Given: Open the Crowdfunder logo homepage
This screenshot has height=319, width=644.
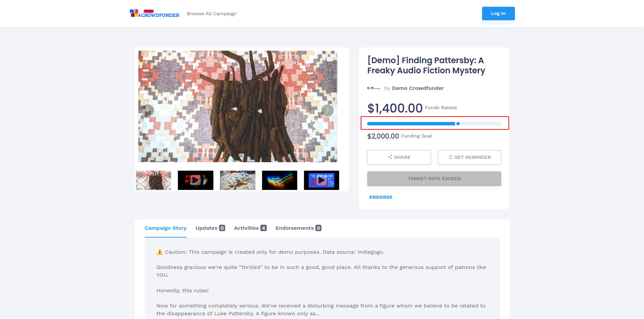Looking at the screenshot, I should tap(154, 14).
